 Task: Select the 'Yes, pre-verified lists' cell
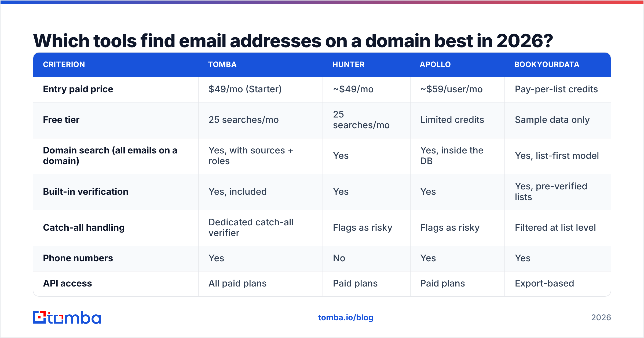[x=551, y=192]
